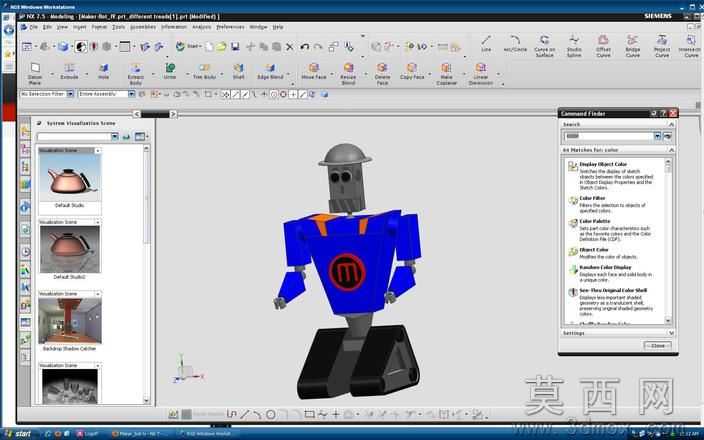Click the Unite boolean icon
The width and height of the screenshot is (704, 440).
pyautogui.click(x=170, y=68)
